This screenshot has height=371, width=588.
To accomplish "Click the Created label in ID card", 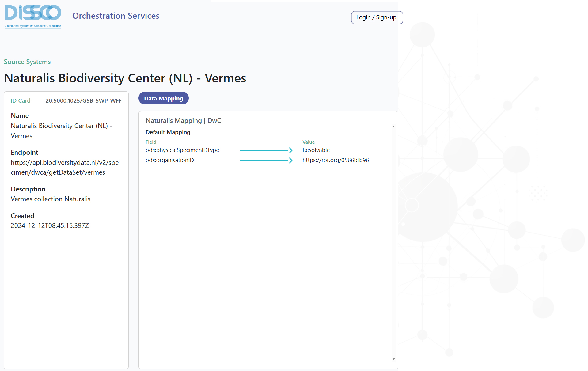I will pos(22,216).
